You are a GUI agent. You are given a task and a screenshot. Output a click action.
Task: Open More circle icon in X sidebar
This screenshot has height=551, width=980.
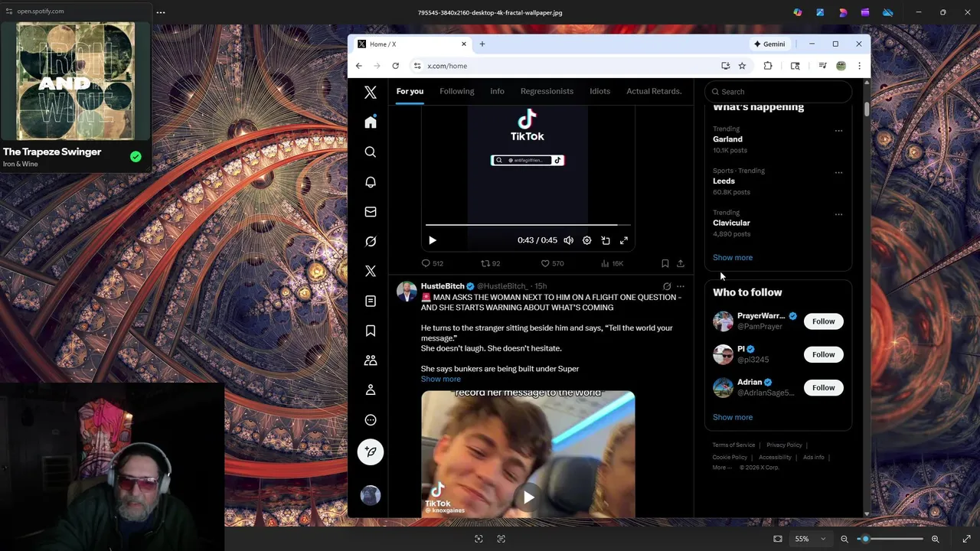[x=371, y=420]
